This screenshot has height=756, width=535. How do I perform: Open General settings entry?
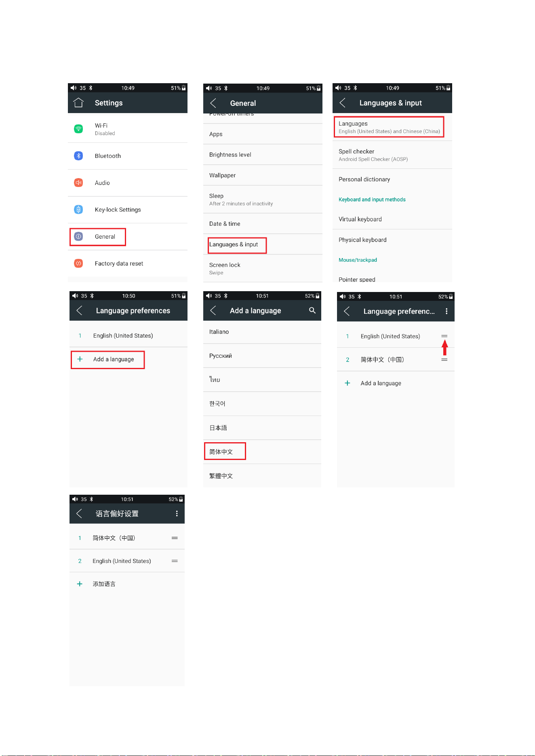[128, 237]
